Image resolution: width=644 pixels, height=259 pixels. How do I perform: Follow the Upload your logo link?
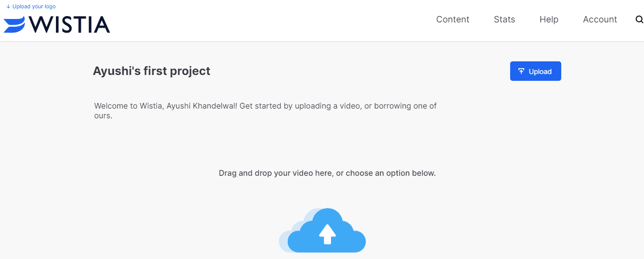coord(34,6)
